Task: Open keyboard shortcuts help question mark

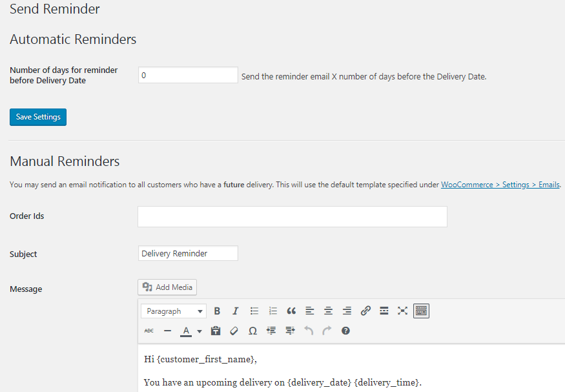Action: click(345, 331)
